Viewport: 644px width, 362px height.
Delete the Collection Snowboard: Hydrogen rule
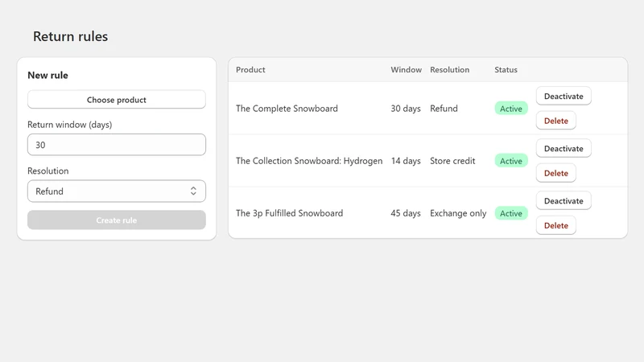coord(556,173)
